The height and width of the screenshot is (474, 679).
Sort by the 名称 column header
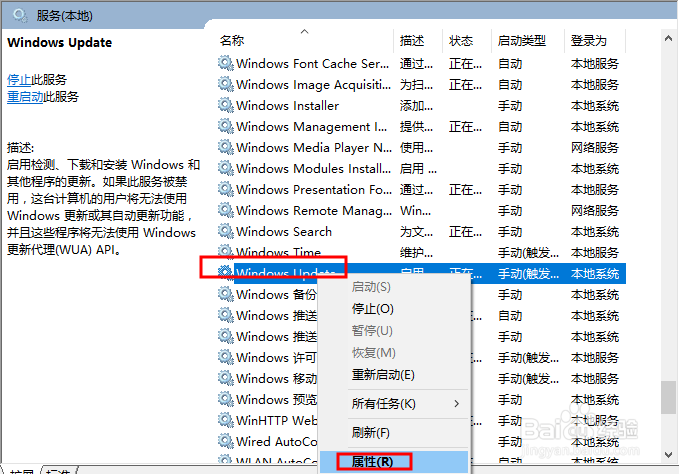click(232, 41)
